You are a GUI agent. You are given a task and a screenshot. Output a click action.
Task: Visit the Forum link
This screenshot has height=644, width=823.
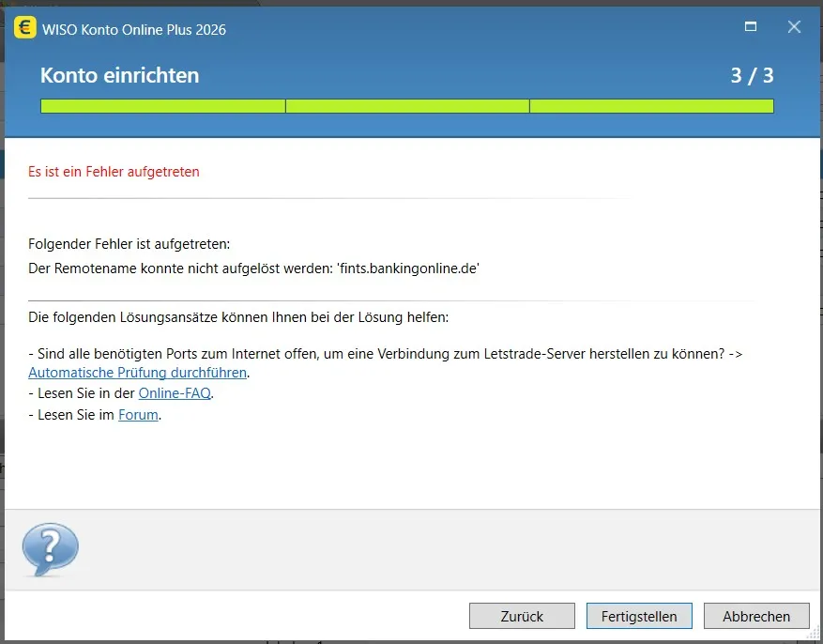point(138,415)
